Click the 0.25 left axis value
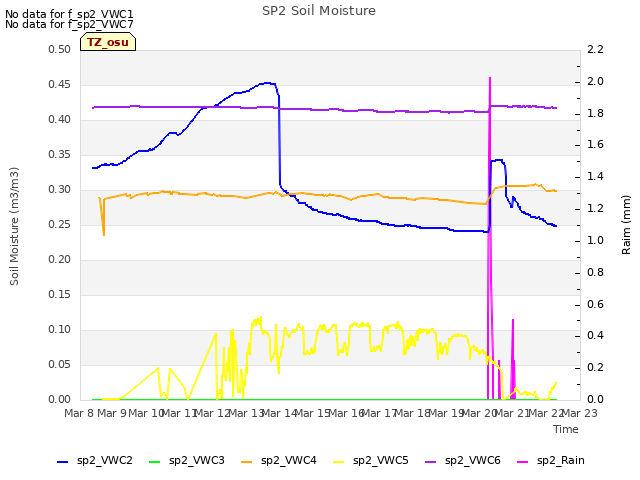 pyautogui.click(x=59, y=224)
